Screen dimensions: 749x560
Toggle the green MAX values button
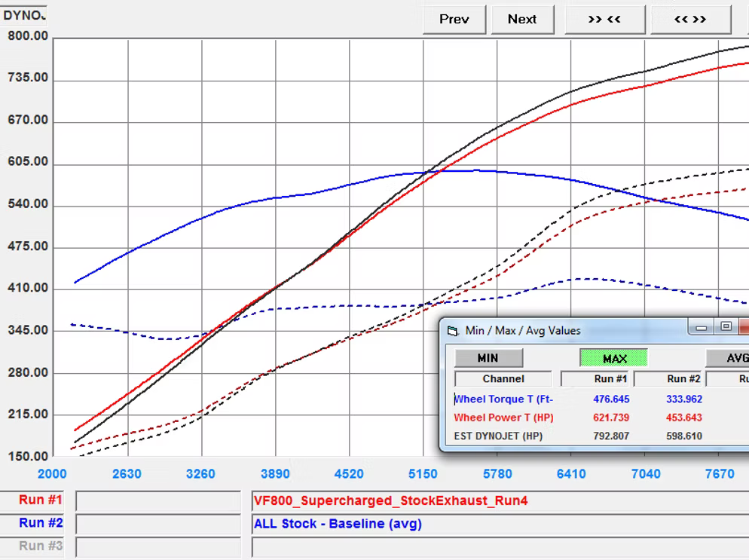point(614,358)
